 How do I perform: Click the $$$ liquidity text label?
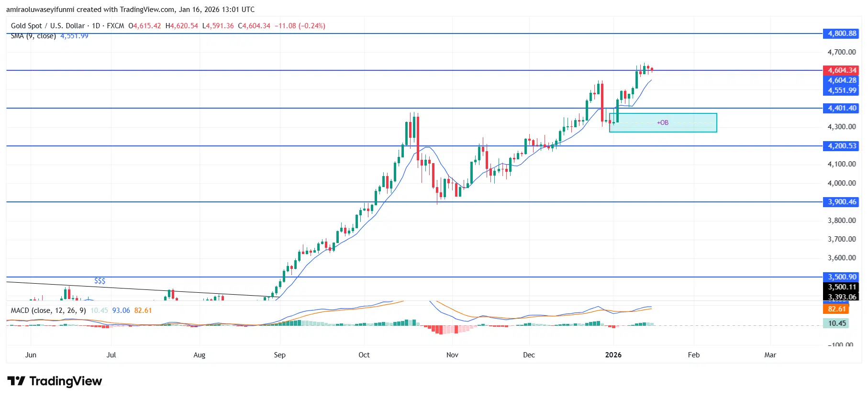click(x=100, y=281)
